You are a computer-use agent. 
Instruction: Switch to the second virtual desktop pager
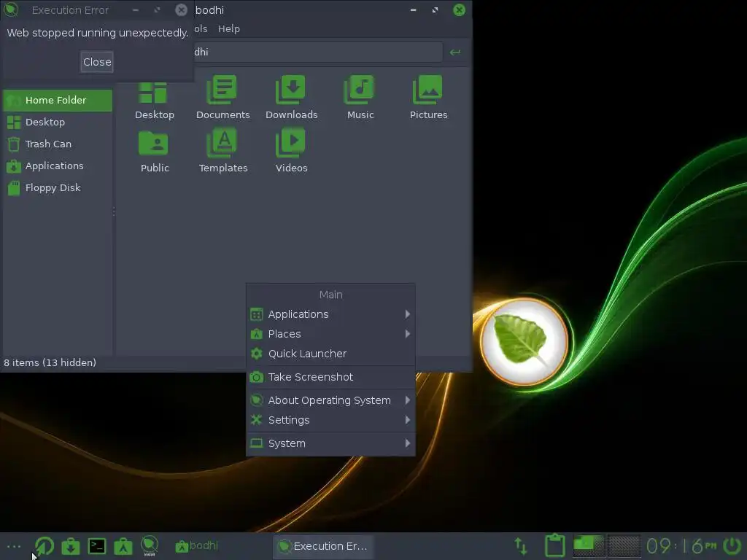(624, 546)
